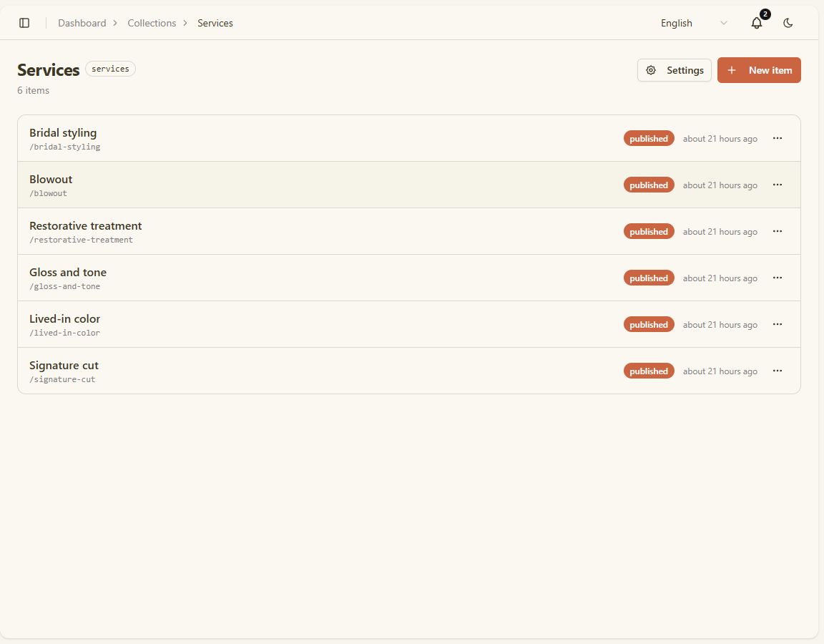
Task: Toggle the sidebar panel icon
Action: pyautogui.click(x=24, y=23)
